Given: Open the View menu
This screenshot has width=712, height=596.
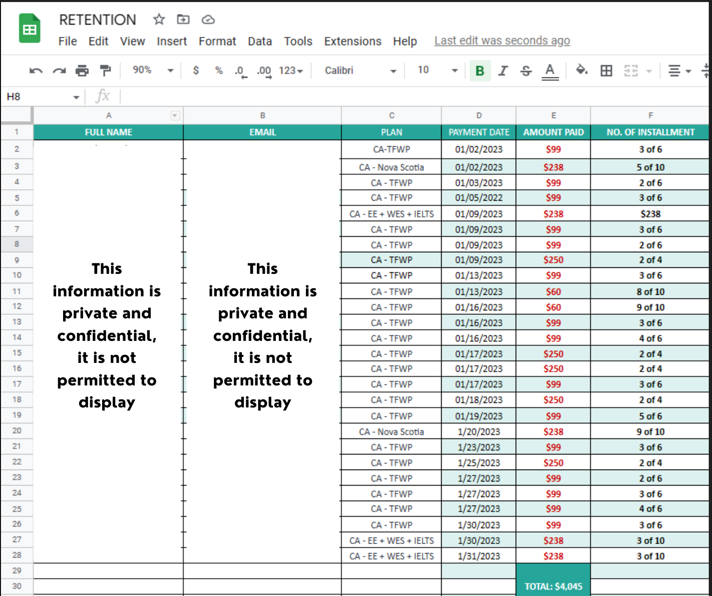Looking at the screenshot, I should pos(133,41).
